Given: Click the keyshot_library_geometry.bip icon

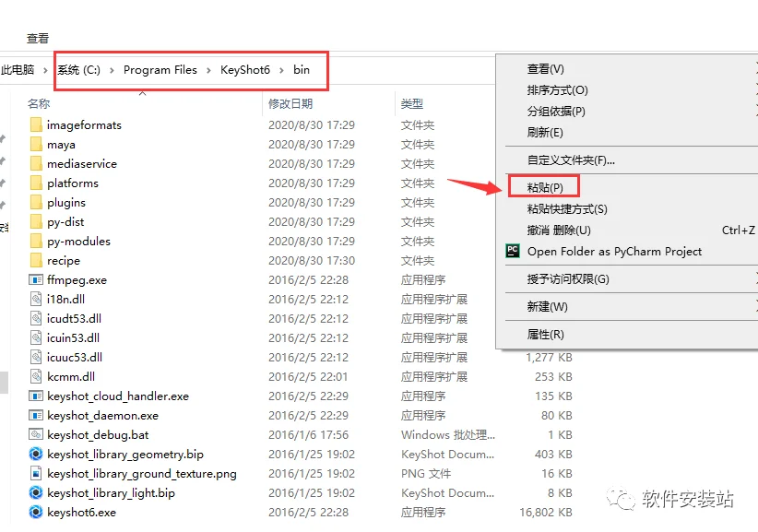Looking at the screenshot, I should tap(36, 455).
